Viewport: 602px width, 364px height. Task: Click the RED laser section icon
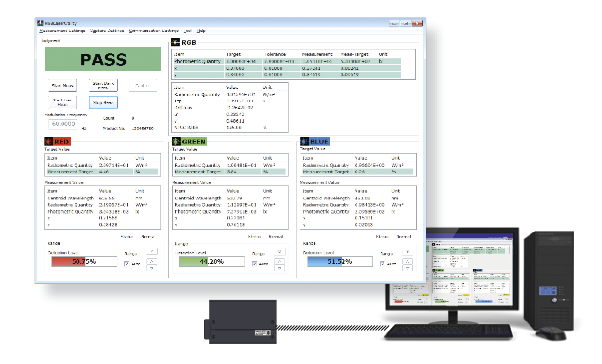48,141
